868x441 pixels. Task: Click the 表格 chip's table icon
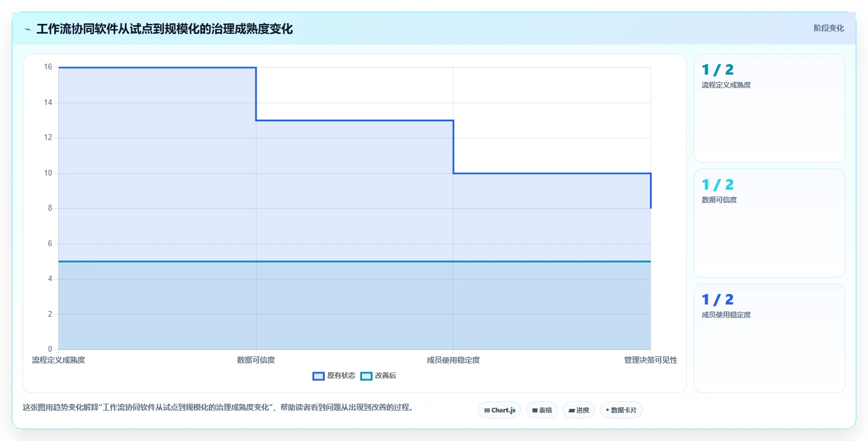pyautogui.click(x=535, y=411)
